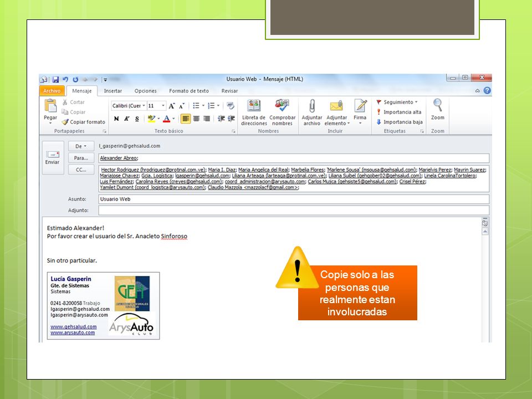Click message body scrollbar up arrow
Viewport: 532px width, 399px height.
(x=485, y=232)
